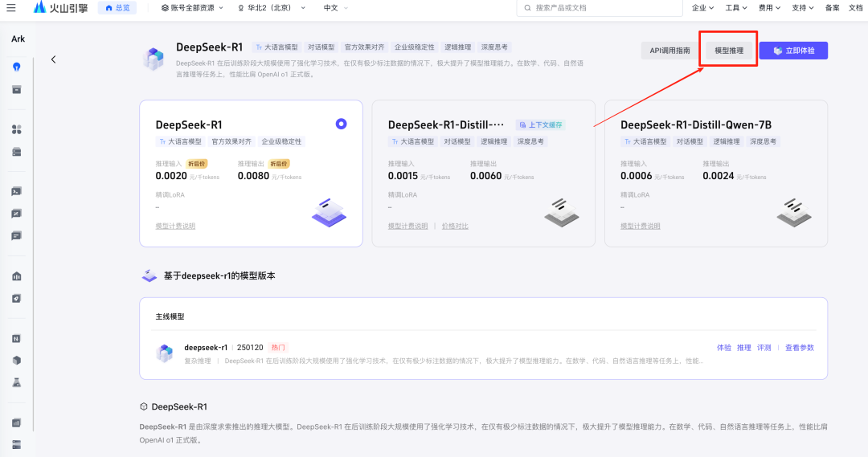Image resolution: width=868 pixels, height=457 pixels.
Task: Expand the 支持 menu
Action: click(803, 8)
